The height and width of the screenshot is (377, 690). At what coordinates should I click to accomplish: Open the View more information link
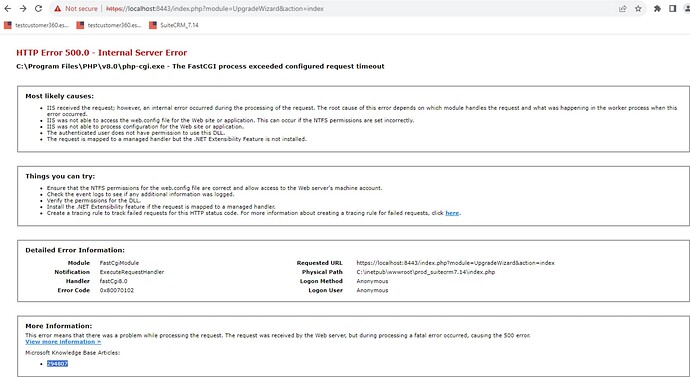point(63,342)
